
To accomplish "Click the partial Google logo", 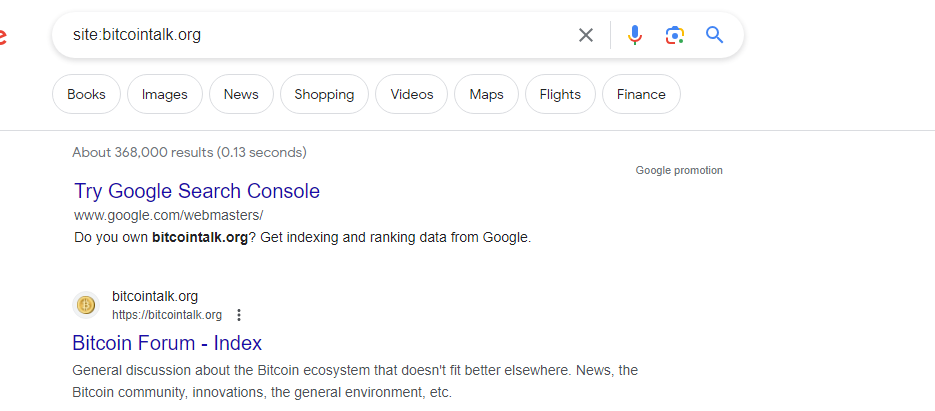I will (x=2, y=36).
